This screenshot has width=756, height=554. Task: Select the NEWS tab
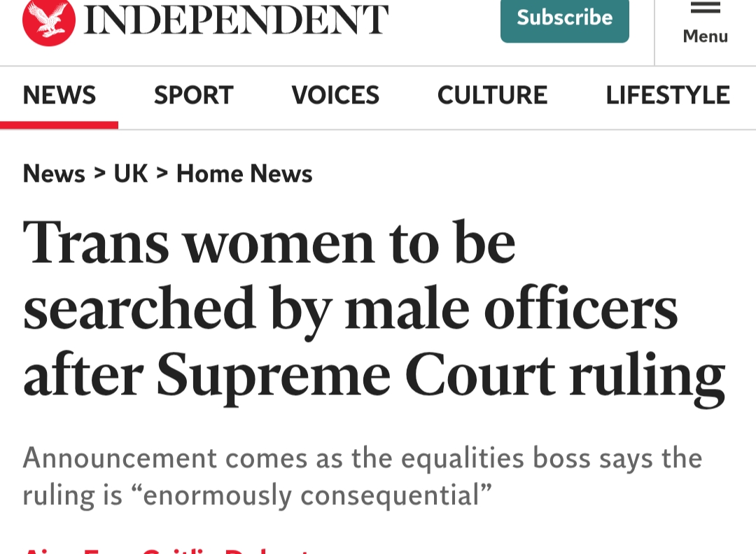59,95
